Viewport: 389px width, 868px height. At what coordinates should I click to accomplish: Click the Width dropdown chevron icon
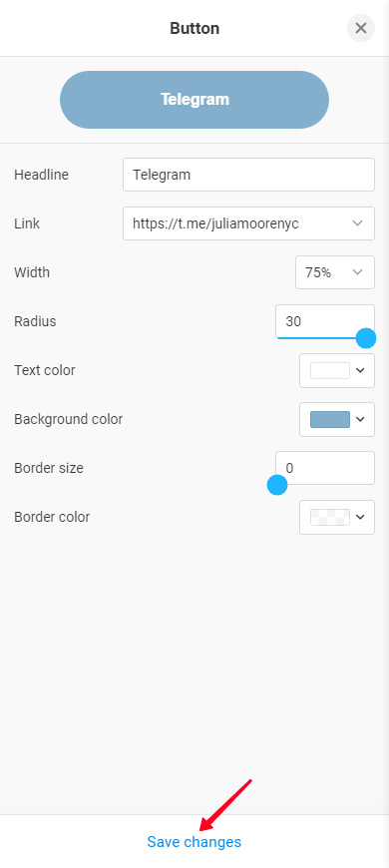pyautogui.click(x=357, y=272)
